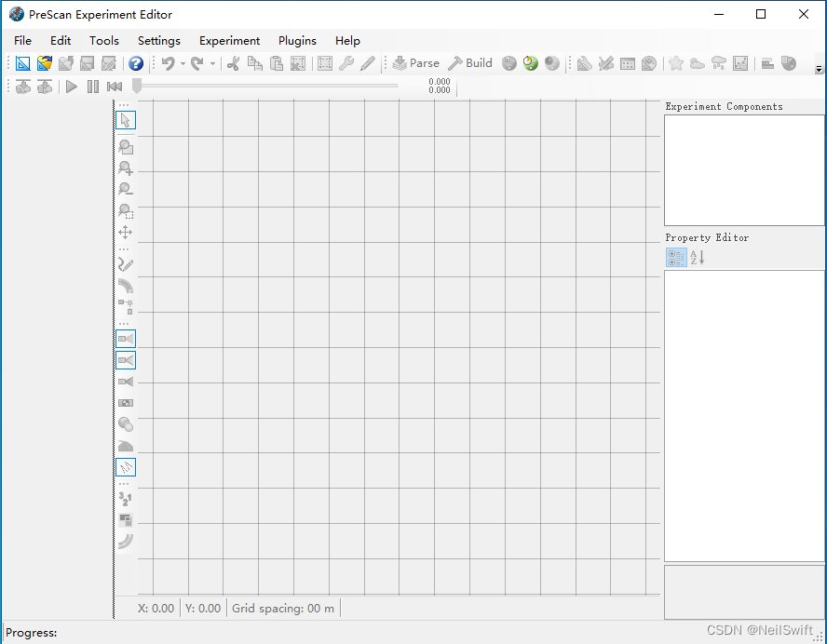Click the Grid spacing status text

click(283, 608)
